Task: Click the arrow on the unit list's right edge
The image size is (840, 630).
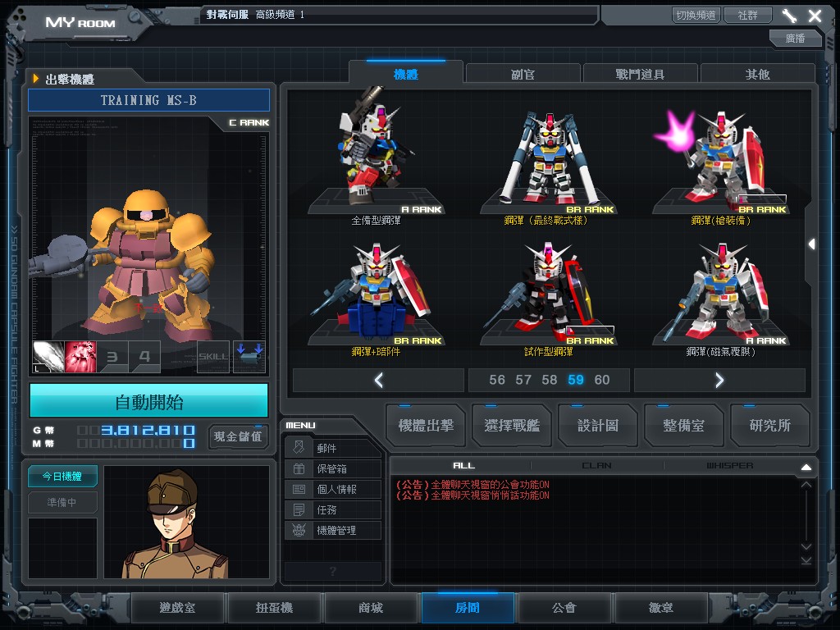Action: (812, 244)
